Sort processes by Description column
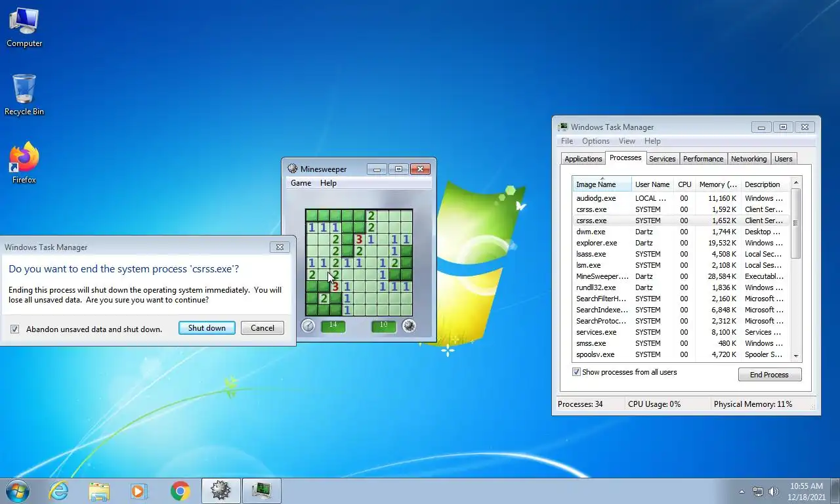Viewport: 840px width, 504px height. (x=765, y=184)
